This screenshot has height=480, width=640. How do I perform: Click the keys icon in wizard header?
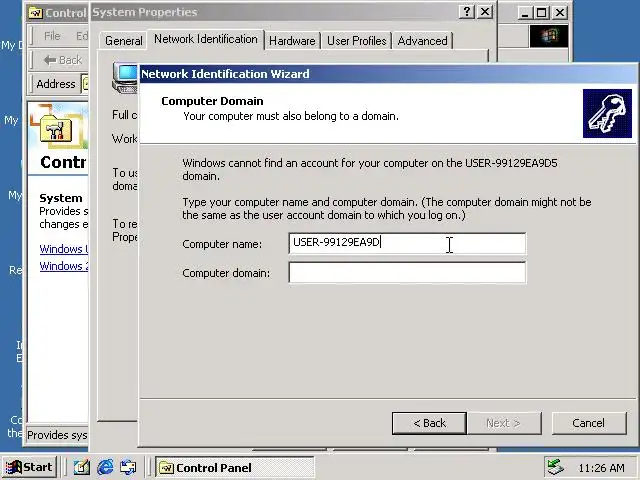pyautogui.click(x=607, y=113)
